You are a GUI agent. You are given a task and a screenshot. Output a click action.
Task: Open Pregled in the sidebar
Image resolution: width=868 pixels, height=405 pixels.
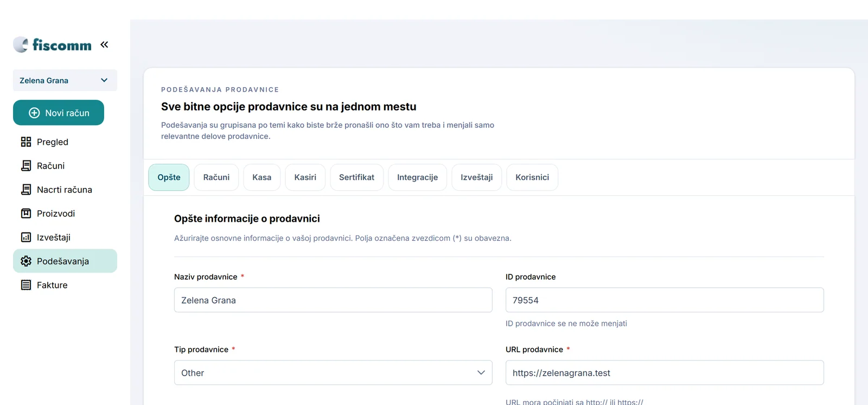click(x=65, y=142)
